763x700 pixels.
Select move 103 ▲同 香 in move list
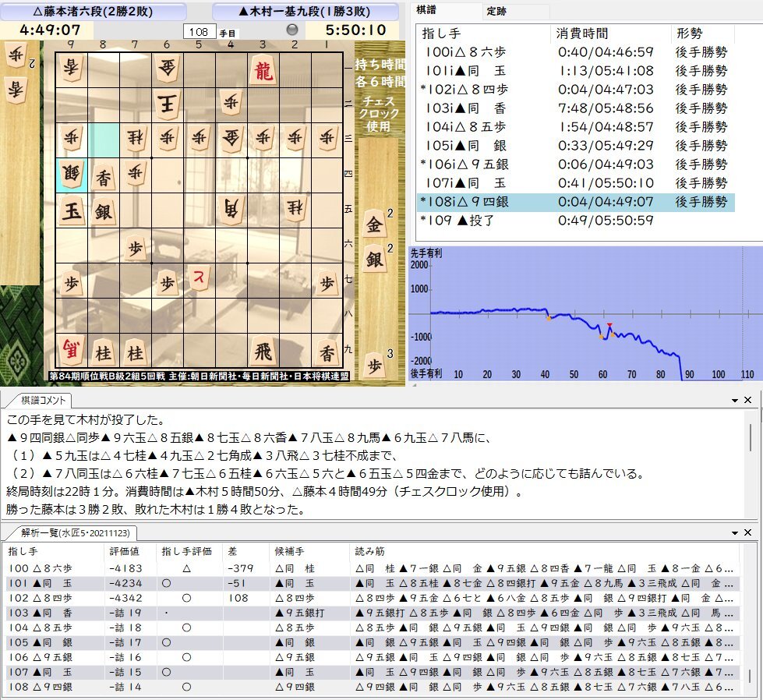pos(576,108)
